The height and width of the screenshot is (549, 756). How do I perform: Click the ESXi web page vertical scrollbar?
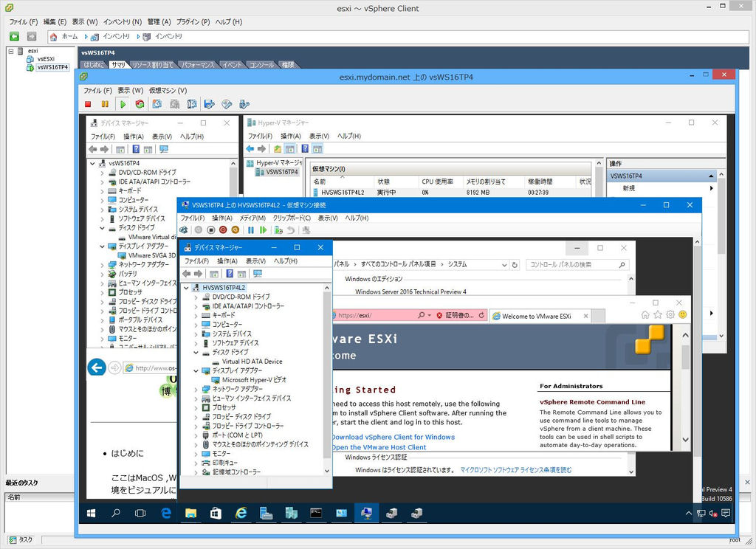tap(685, 387)
